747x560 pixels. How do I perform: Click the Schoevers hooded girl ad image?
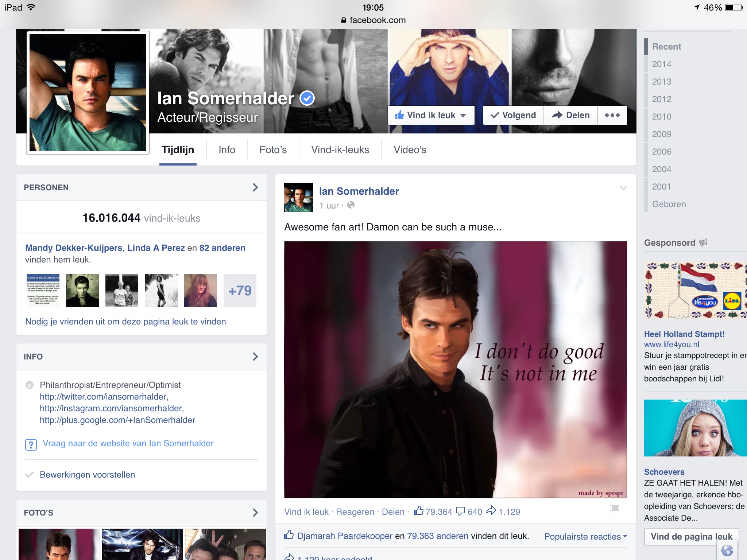(x=696, y=428)
